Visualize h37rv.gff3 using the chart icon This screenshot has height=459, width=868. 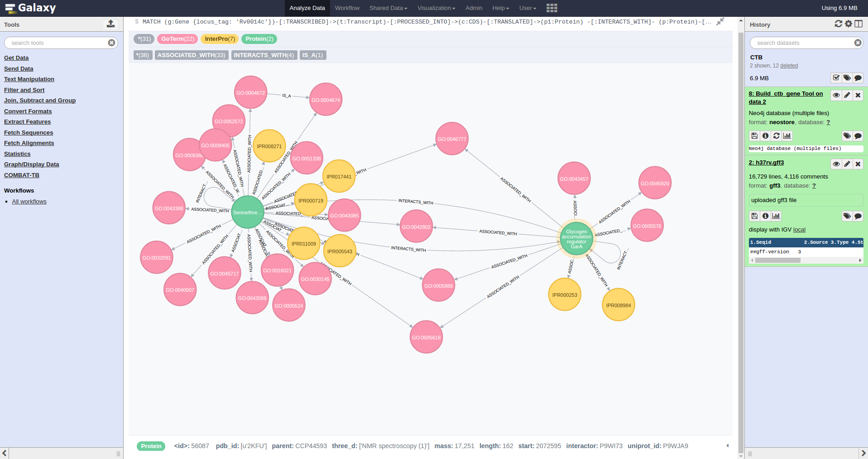[x=776, y=216]
